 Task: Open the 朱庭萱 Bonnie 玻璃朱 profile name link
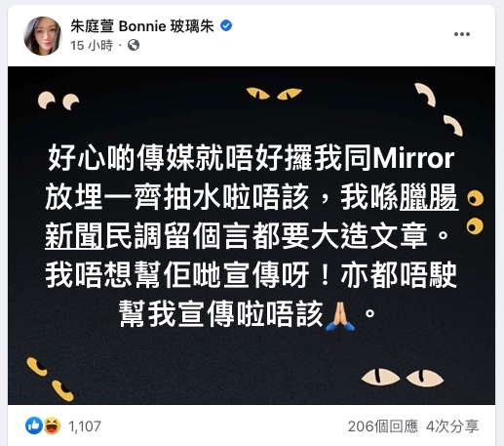click(142, 26)
